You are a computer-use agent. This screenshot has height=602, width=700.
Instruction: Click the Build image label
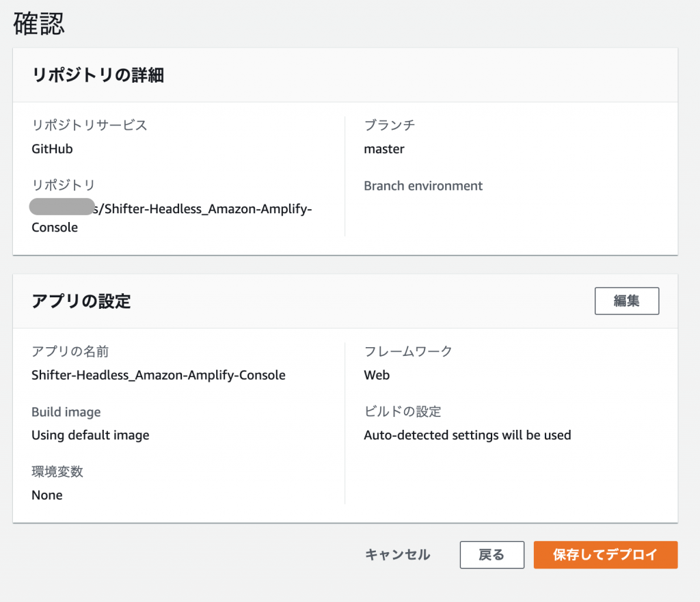66,412
